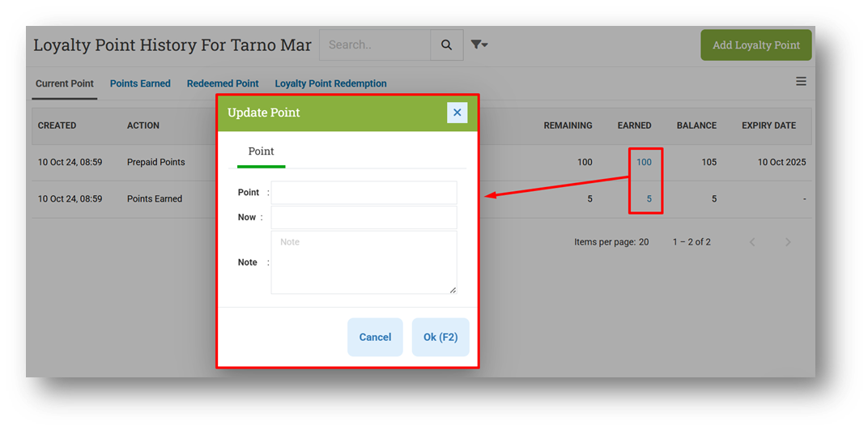This screenshot has height=430, width=868.
Task: Confirm with Ok (F2) button
Action: tap(440, 337)
